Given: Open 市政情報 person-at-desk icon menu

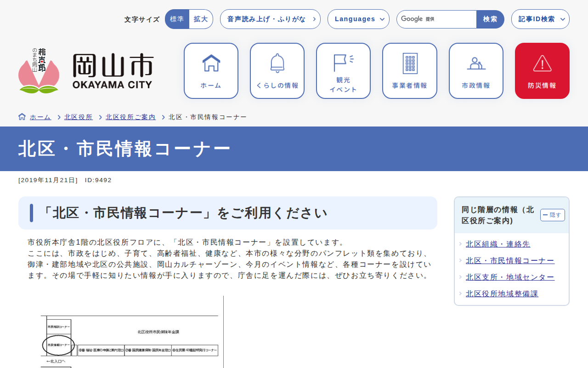Looking at the screenshot, I should tap(476, 71).
